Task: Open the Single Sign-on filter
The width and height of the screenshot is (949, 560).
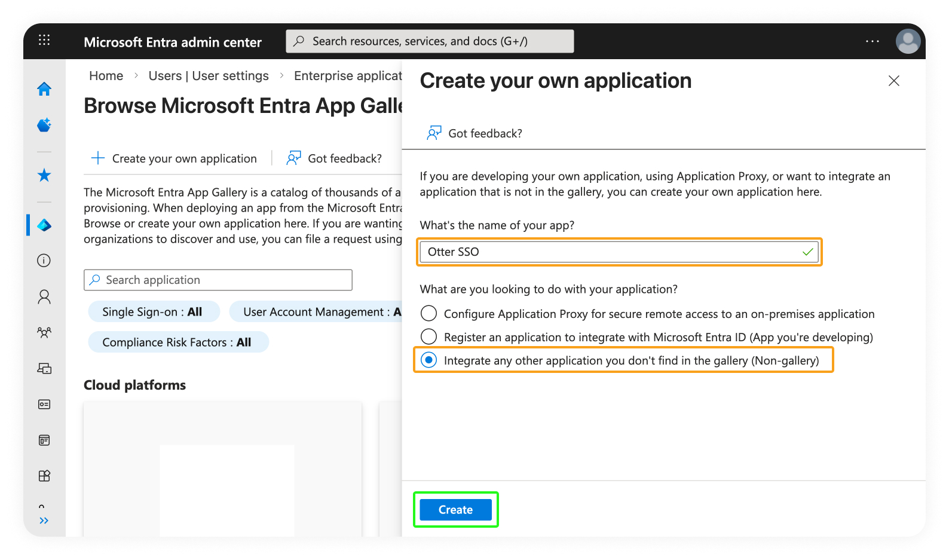Action: pos(153,312)
